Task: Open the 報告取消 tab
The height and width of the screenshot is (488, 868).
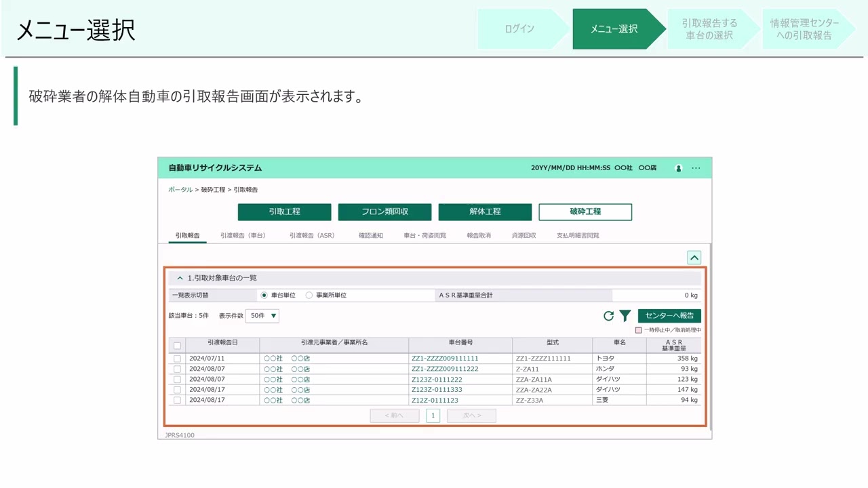Action: pos(479,236)
